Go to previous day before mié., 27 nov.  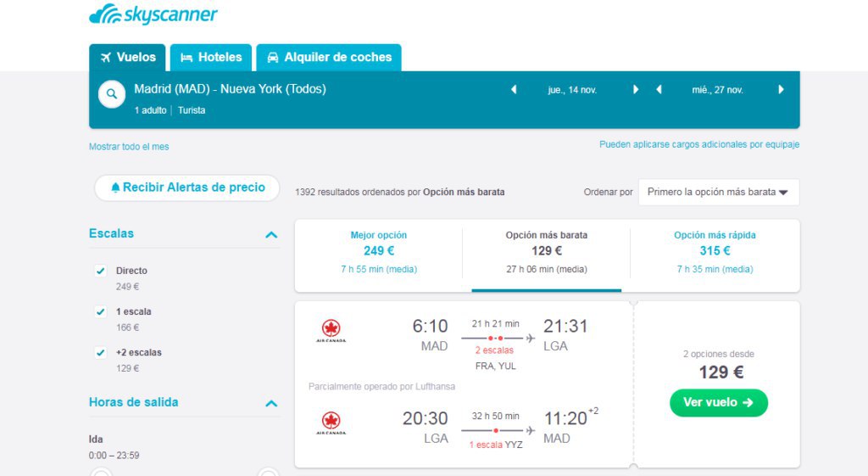[659, 89]
